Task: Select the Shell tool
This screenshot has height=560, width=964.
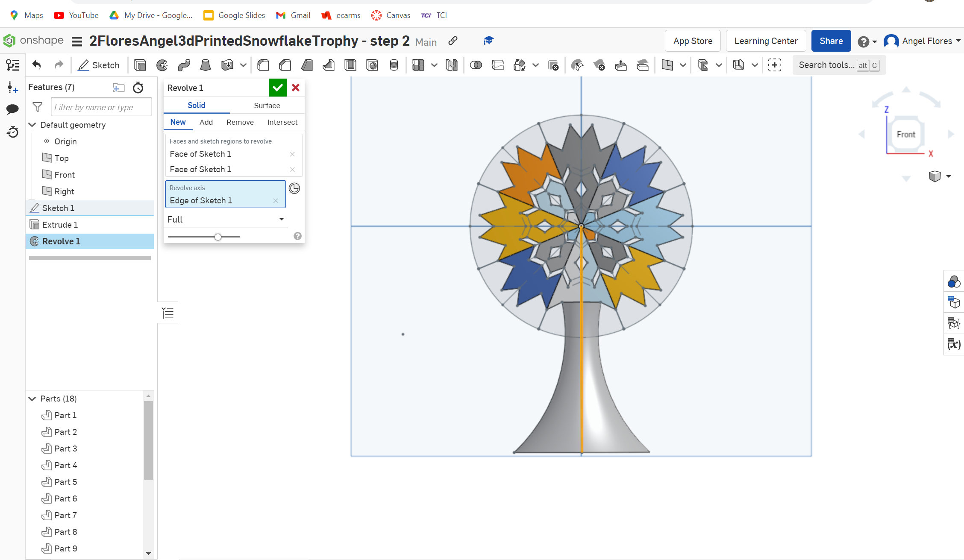Action: [350, 65]
